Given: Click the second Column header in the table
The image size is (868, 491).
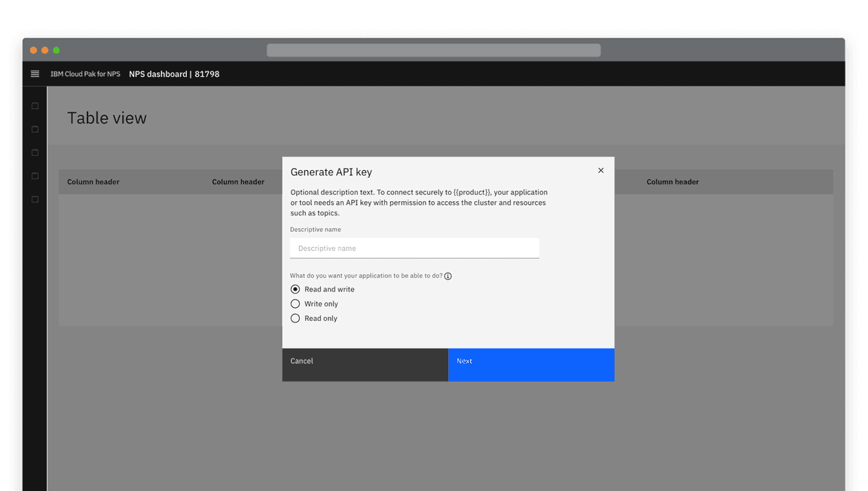Looking at the screenshot, I should pyautogui.click(x=237, y=181).
